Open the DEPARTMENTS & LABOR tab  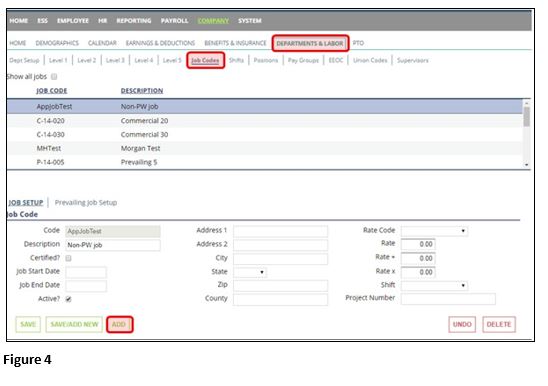point(310,43)
